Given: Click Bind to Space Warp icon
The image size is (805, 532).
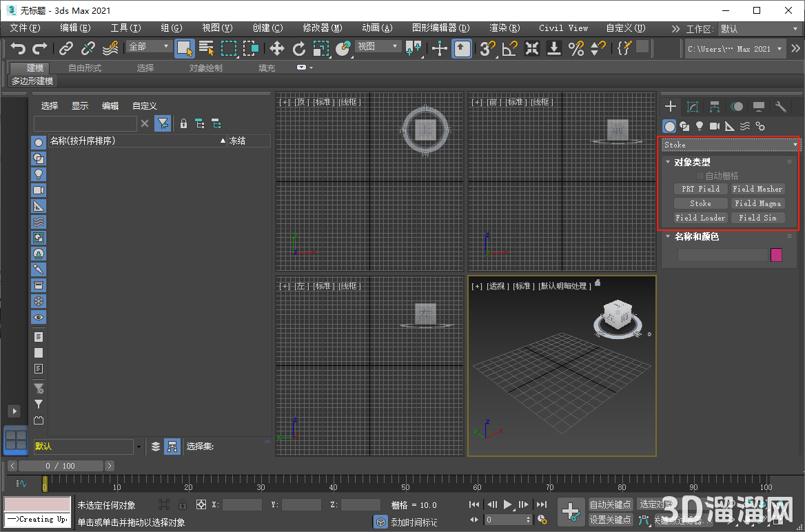Looking at the screenshot, I should 110,49.
